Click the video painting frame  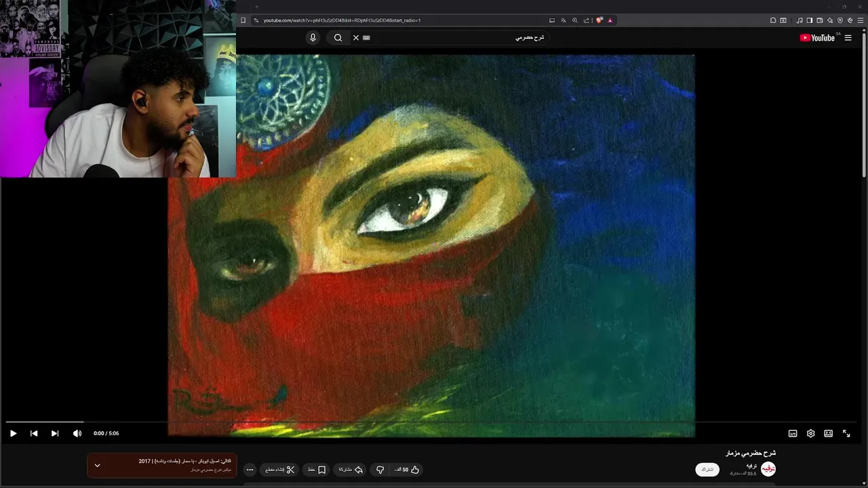pos(431,245)
